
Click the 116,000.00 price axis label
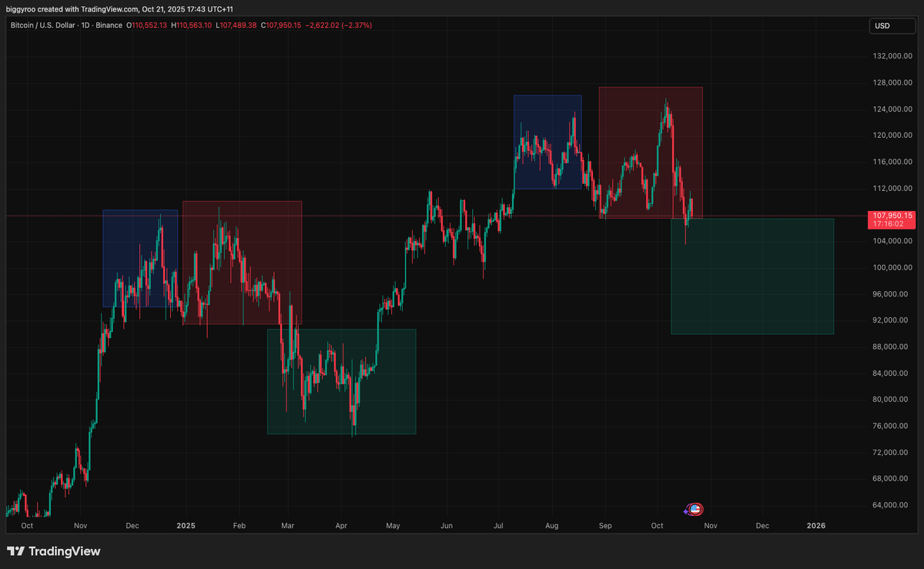pos(892,162)
